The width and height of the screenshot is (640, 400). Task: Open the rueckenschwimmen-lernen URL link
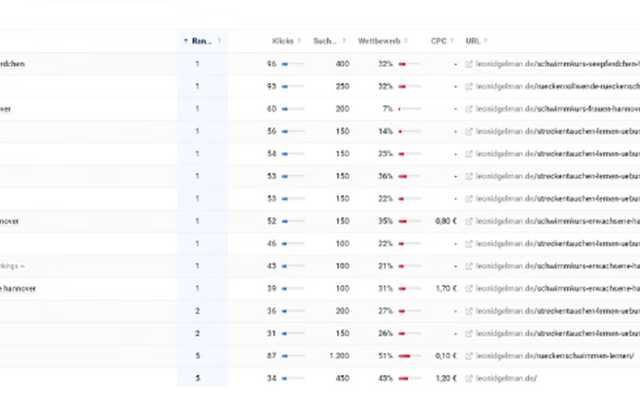pos(555,356)
